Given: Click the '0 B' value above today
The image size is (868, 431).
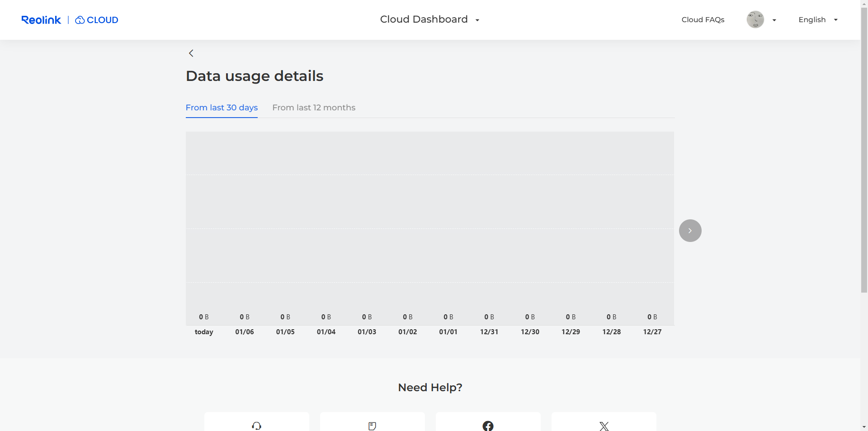Looking at the screenshot, I should (204, 317).
